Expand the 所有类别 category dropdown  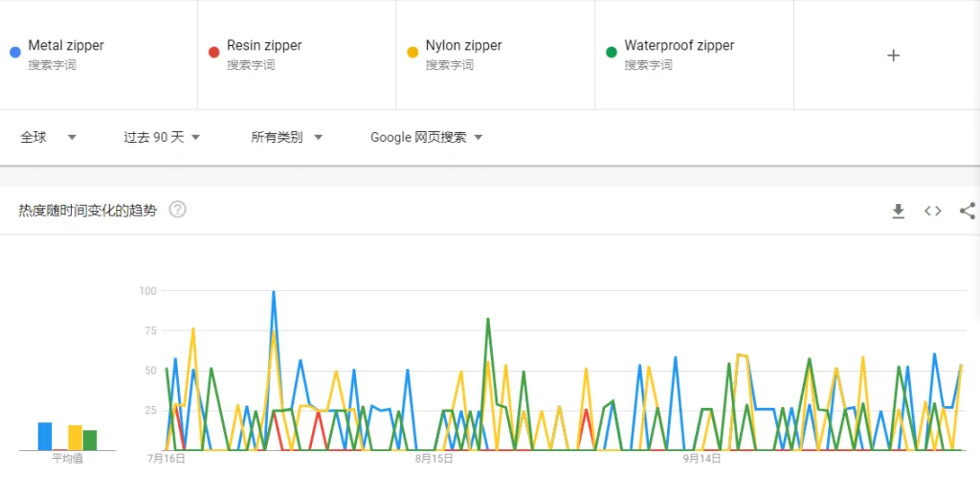click(x=286, y=137)
